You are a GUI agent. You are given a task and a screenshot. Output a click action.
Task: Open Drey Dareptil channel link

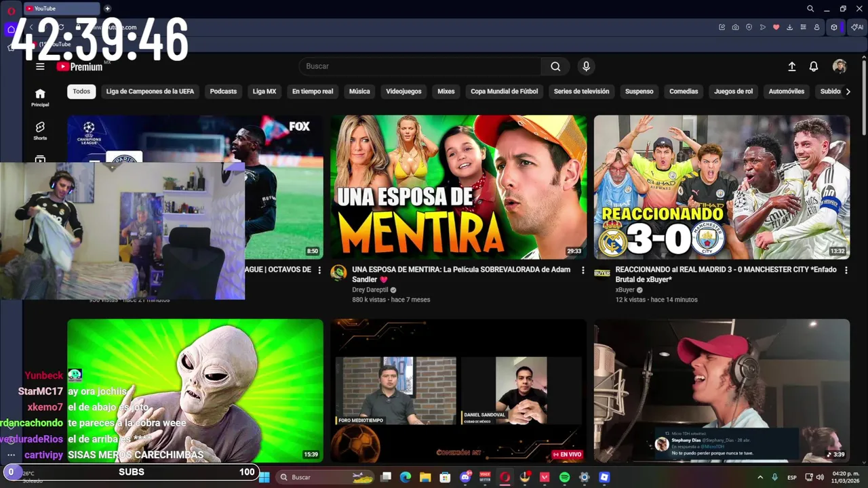click(370, 290)
